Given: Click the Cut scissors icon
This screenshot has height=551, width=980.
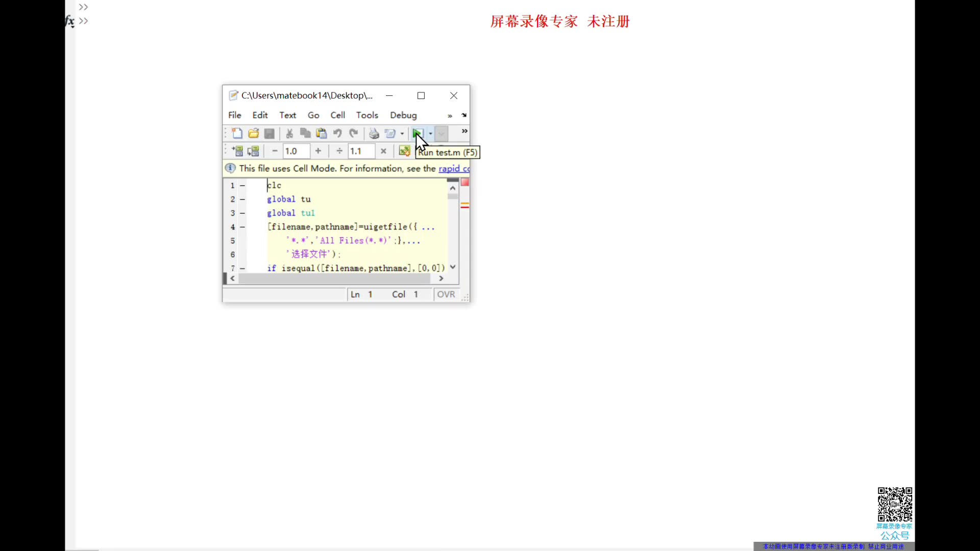Looking at the screenshot, I should coord(289,134).
